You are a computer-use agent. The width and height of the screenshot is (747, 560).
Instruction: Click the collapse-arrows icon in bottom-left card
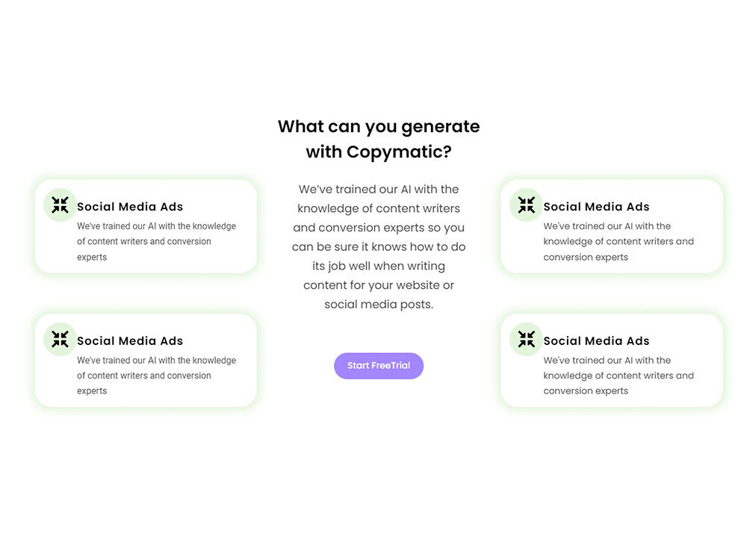click(60, 340)
